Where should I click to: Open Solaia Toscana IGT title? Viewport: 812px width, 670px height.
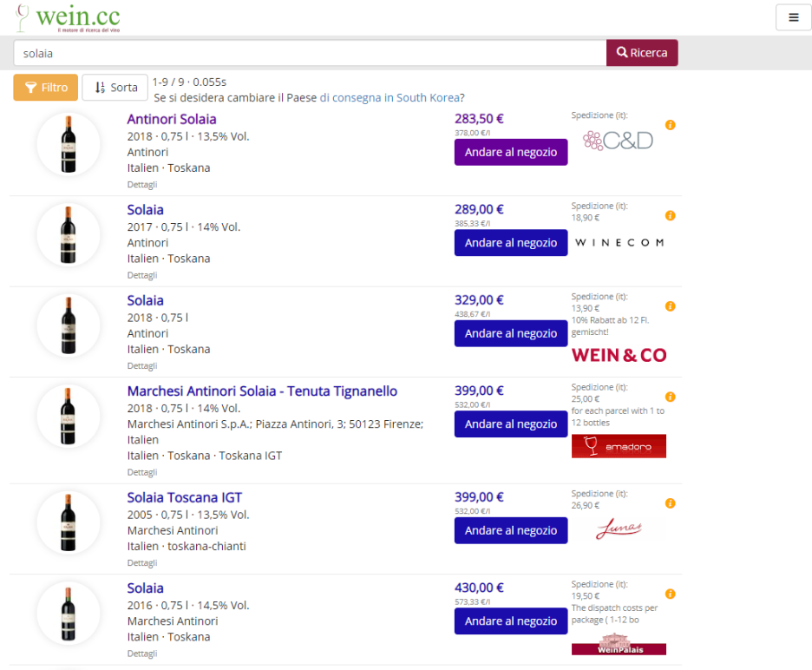coord(185,497)
